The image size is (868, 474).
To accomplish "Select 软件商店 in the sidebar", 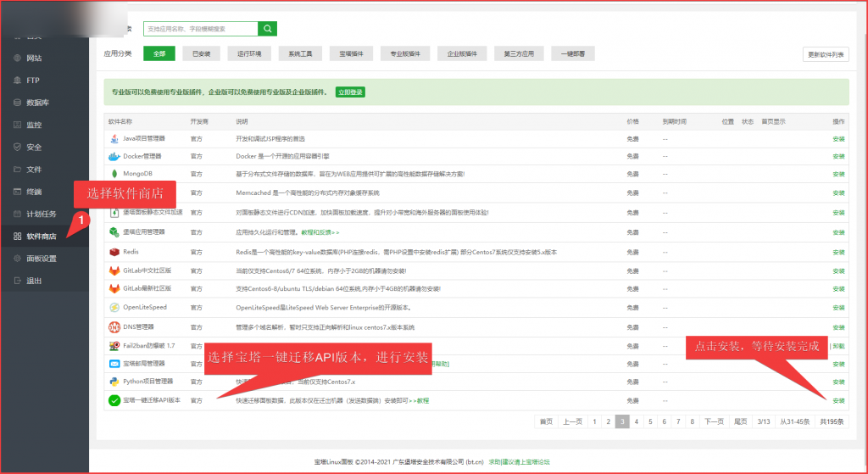I will [x=42, y=237].
